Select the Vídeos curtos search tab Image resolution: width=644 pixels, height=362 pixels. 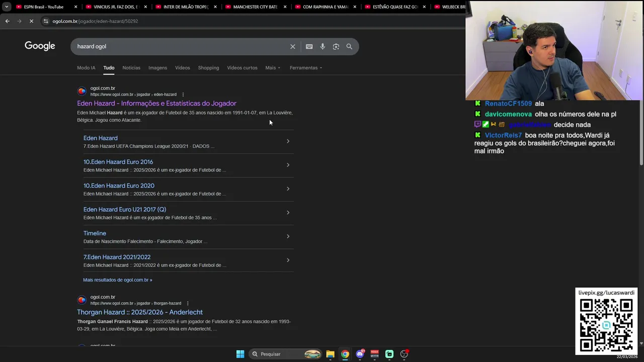coord(242,68)
